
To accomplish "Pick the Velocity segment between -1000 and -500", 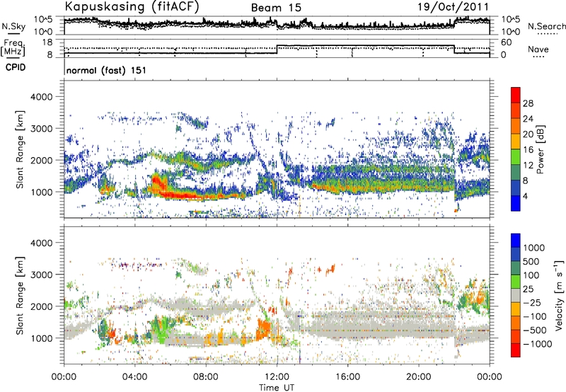I will 516,337.
